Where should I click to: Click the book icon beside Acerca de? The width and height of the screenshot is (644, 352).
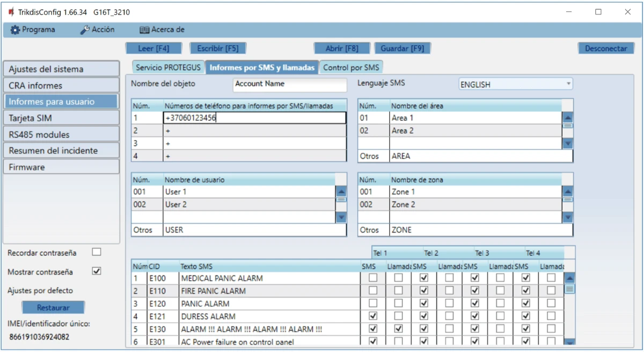point(144,30)
